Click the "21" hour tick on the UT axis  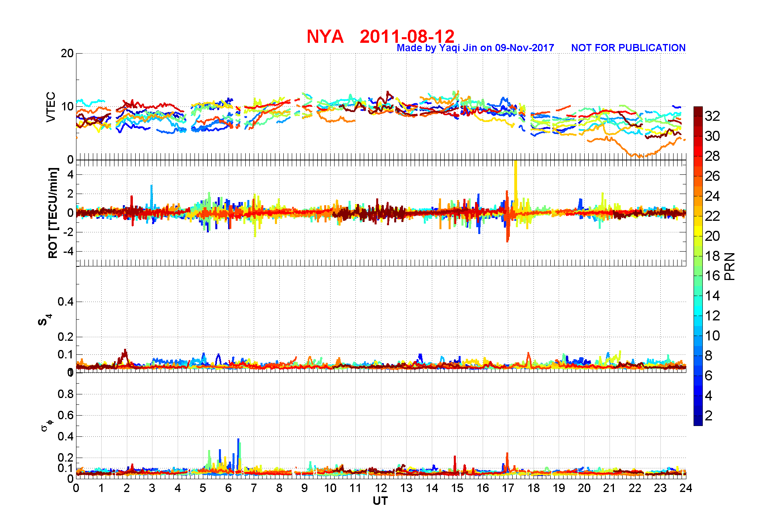click(610, 488)
